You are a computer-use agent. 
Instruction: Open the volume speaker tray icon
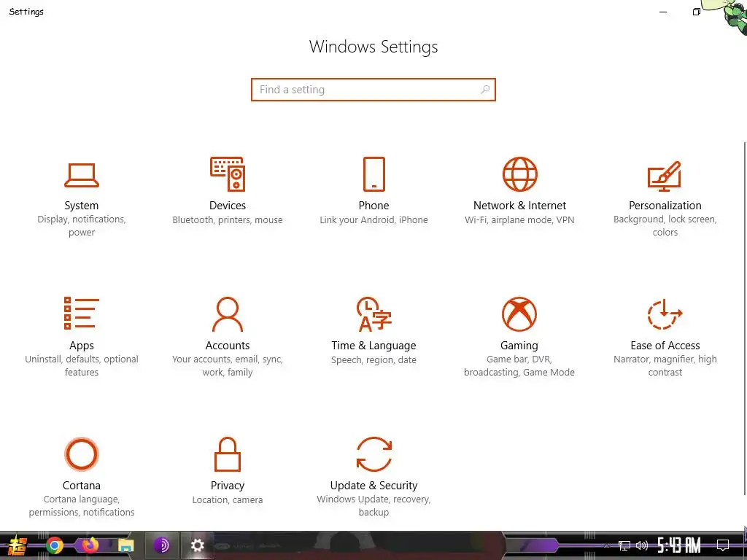pyautogui.click(x=642, y=545)
